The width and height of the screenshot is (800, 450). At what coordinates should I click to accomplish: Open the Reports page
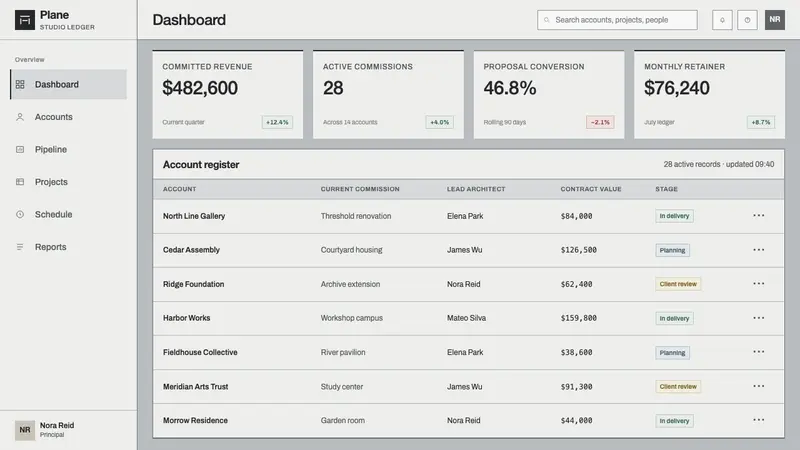click(x=68, y=247)
